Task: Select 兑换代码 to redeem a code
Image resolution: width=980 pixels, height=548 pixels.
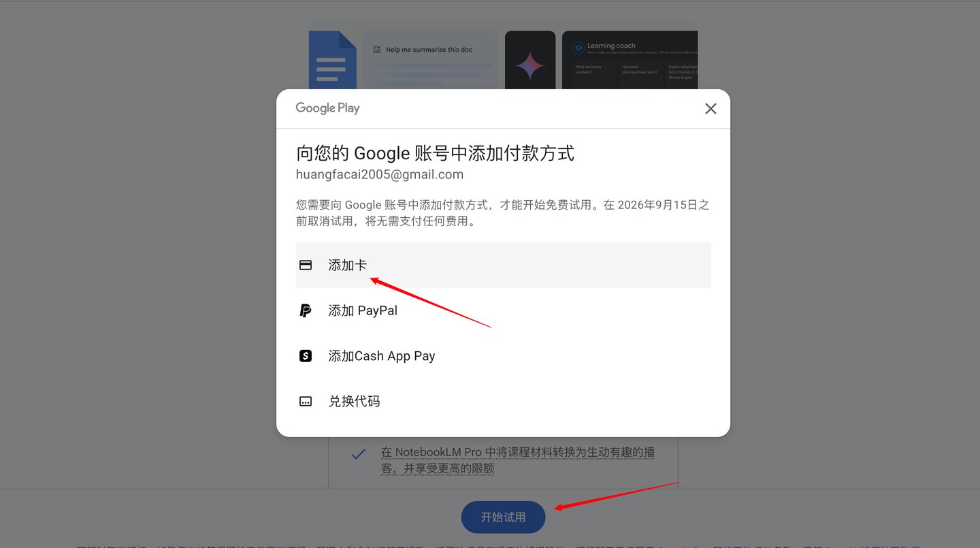Action: click(503, 402)
